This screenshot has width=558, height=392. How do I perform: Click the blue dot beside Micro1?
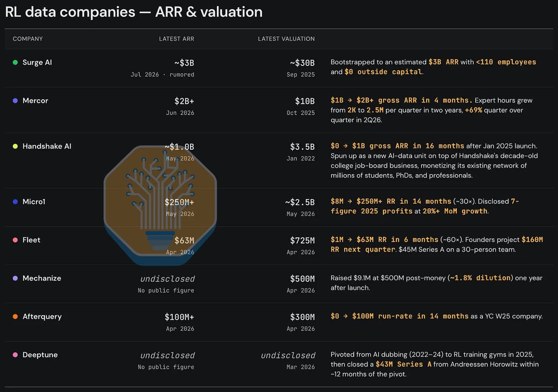[15, 202]
